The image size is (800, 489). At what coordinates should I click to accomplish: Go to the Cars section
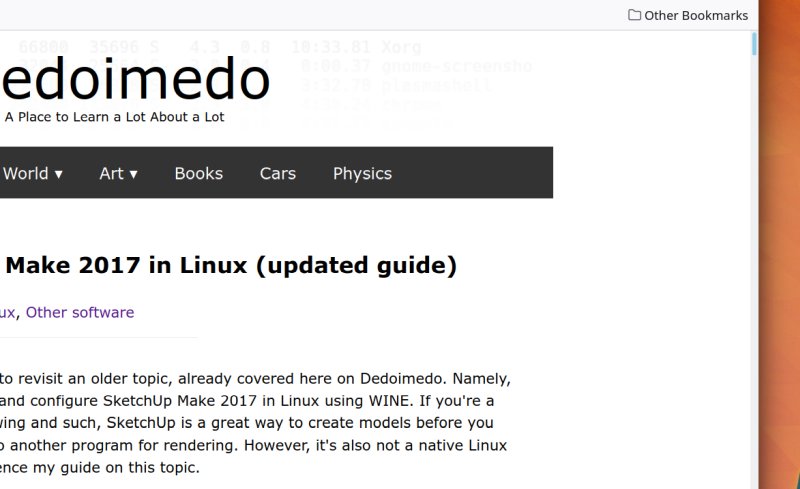coord(277,173)
